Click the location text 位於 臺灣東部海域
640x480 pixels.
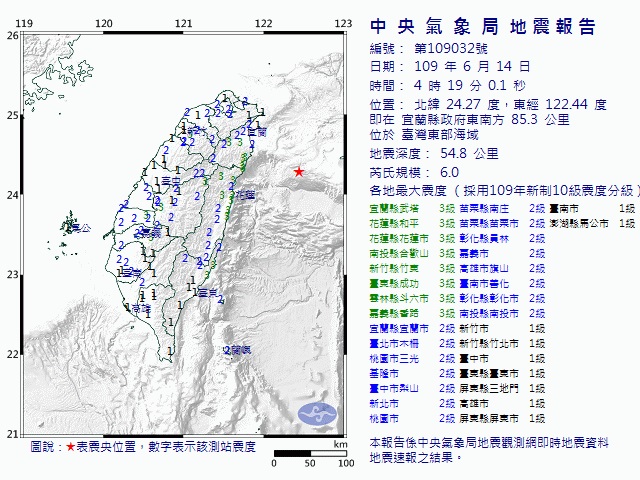[x=424, y=135]
